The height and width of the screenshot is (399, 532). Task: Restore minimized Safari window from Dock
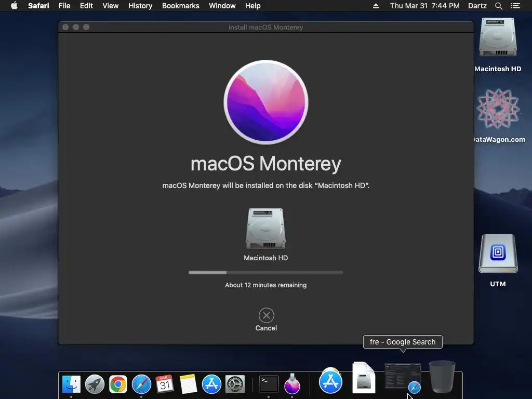403,377
